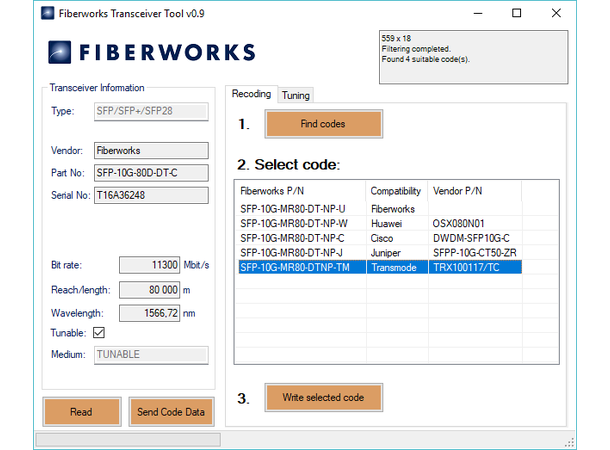Image resolution: width=610 pixels, height=450 pixels.
Task: Click vendor P/N SFPP-10G-CT50-ZR
Action: click(x=475, y=253)
